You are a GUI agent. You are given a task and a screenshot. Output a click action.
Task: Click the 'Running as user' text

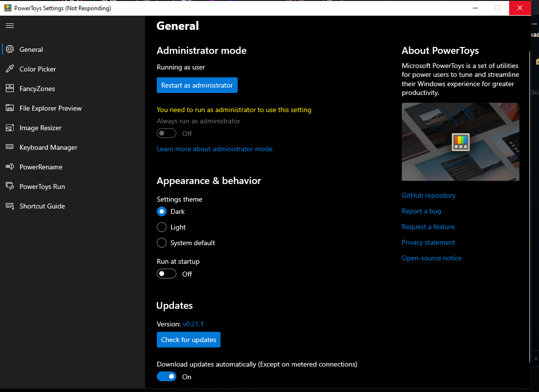[x=181, y=67]
